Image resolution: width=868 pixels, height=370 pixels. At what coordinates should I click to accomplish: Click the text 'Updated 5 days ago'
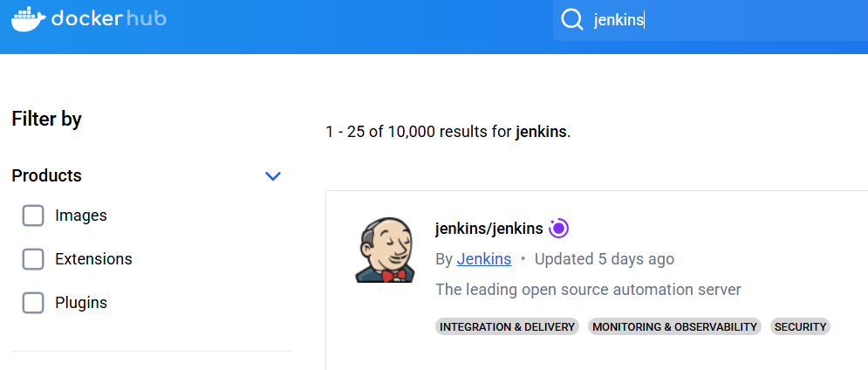[x=604, y=258]
